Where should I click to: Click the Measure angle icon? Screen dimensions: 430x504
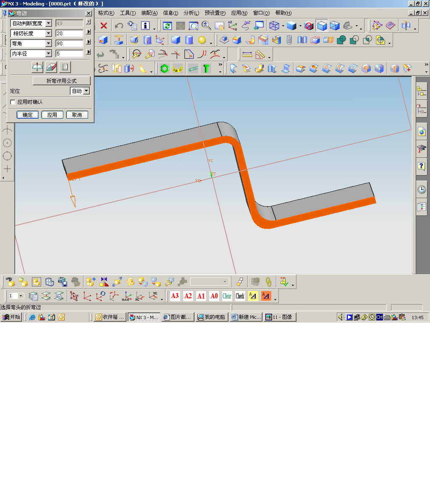260,54
